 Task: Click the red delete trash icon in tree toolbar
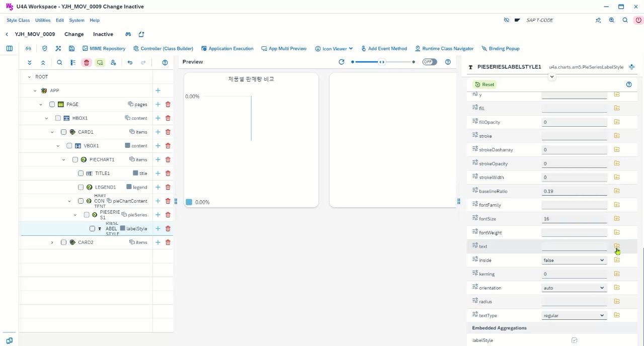pos(87,63)
